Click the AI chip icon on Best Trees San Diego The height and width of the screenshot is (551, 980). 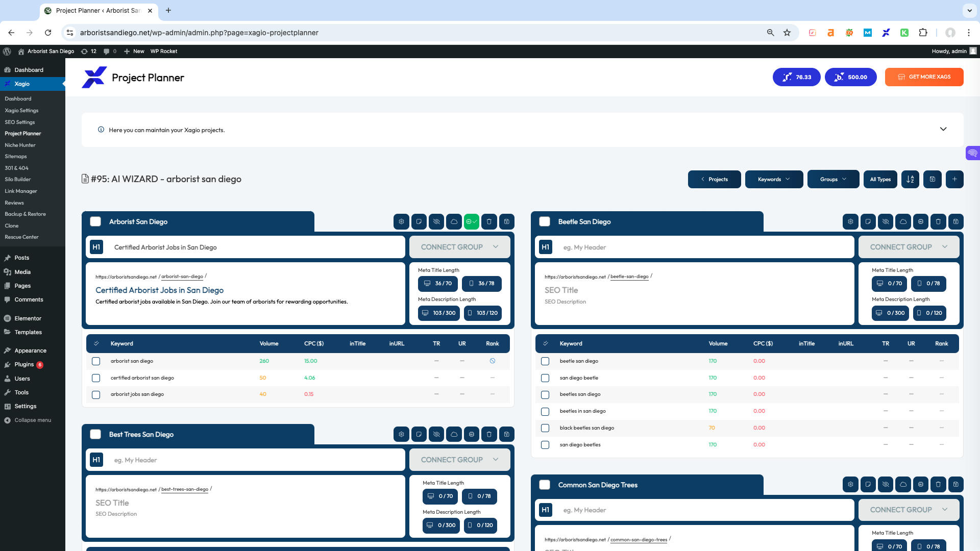click(472, 434)
